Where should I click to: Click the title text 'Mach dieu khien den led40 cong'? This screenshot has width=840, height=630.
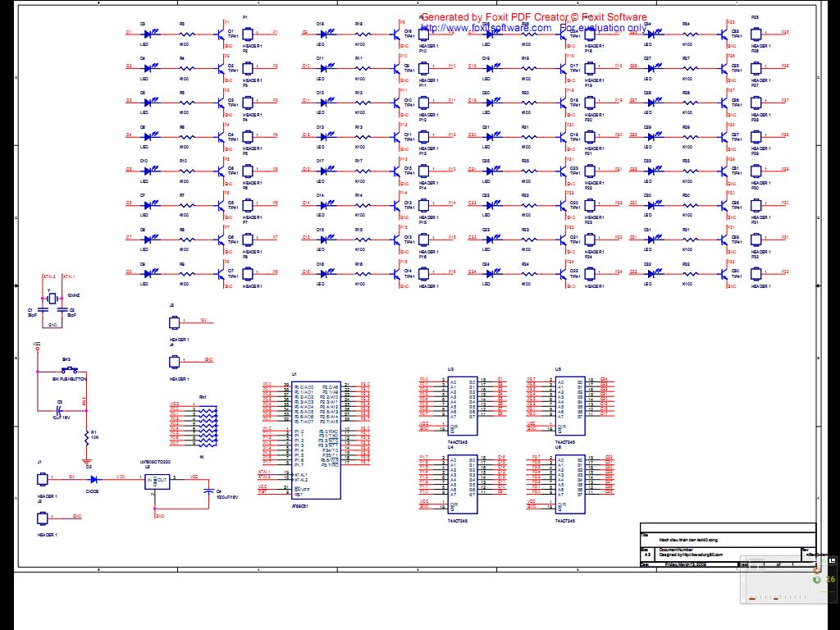click(688, 540)
